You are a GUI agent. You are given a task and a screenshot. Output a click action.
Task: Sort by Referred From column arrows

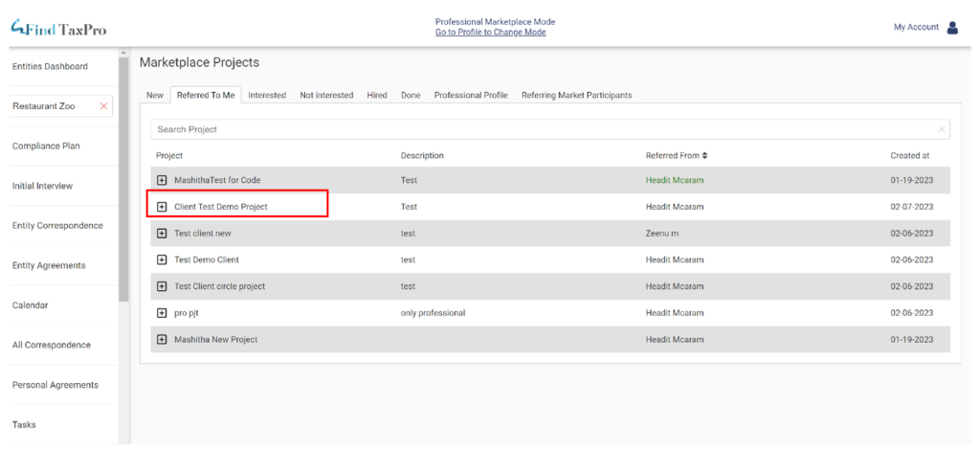point(705,155)
